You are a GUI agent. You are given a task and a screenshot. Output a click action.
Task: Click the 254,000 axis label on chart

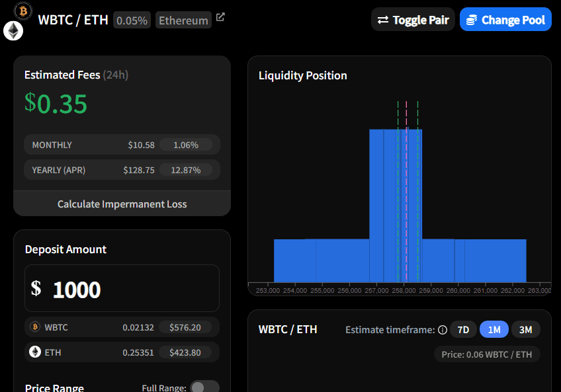pyautogui.click(x=295, y=290)
